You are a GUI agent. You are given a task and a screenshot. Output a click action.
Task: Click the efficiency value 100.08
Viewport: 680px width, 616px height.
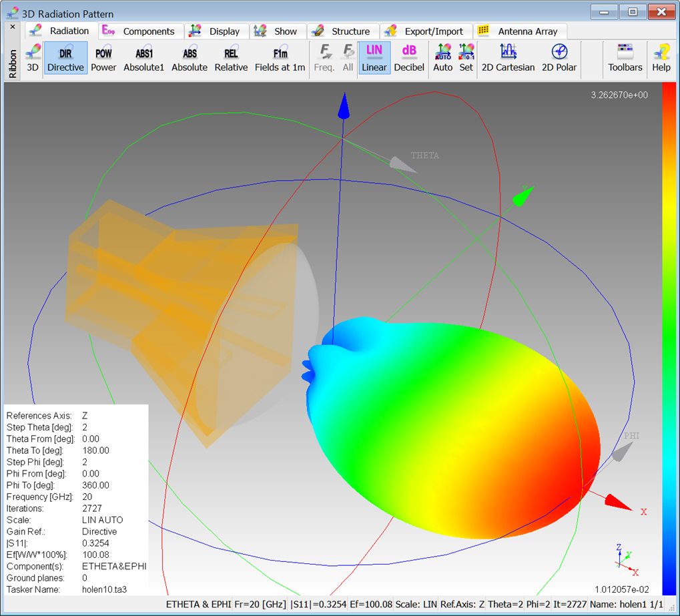95,555
